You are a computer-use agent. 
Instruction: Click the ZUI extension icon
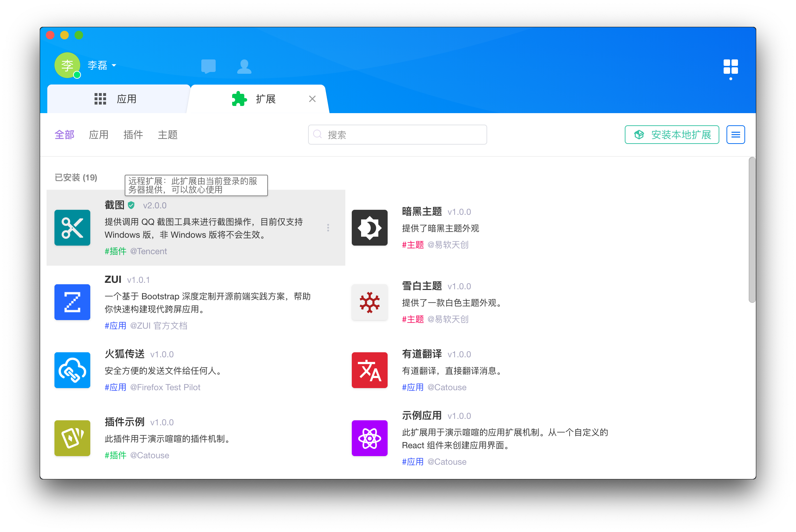tap(72, 302)
